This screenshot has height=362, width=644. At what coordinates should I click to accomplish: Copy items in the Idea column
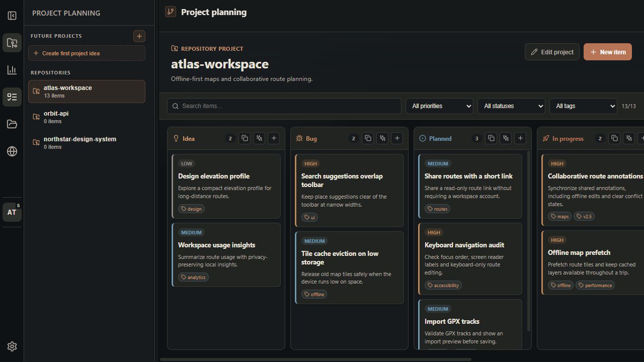coord(245,138)
